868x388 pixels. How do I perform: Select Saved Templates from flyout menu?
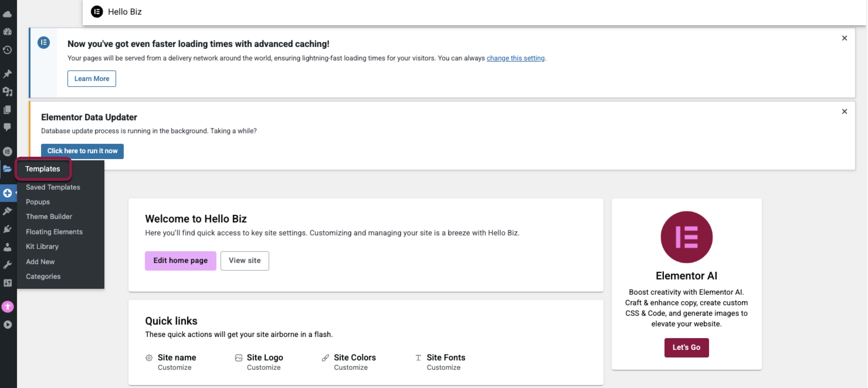pyautogui.click(x=53, y=187)
